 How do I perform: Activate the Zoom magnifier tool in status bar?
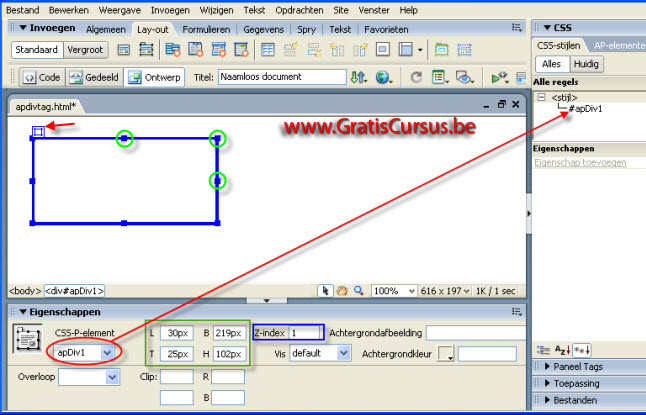pyautogui.click(x=359, y=291)
